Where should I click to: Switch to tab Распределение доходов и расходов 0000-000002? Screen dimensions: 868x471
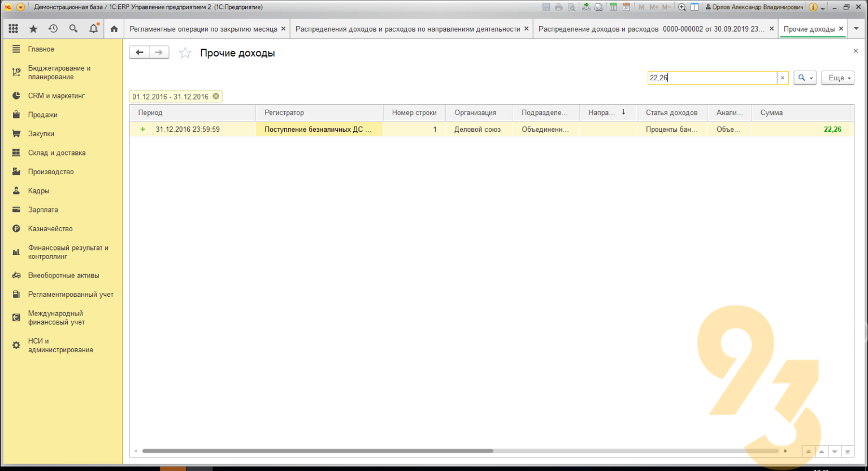click(651, 29)
